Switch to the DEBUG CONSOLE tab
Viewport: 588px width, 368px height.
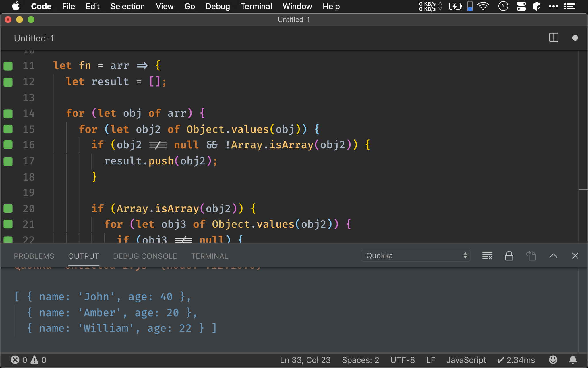tap(145, 256)
